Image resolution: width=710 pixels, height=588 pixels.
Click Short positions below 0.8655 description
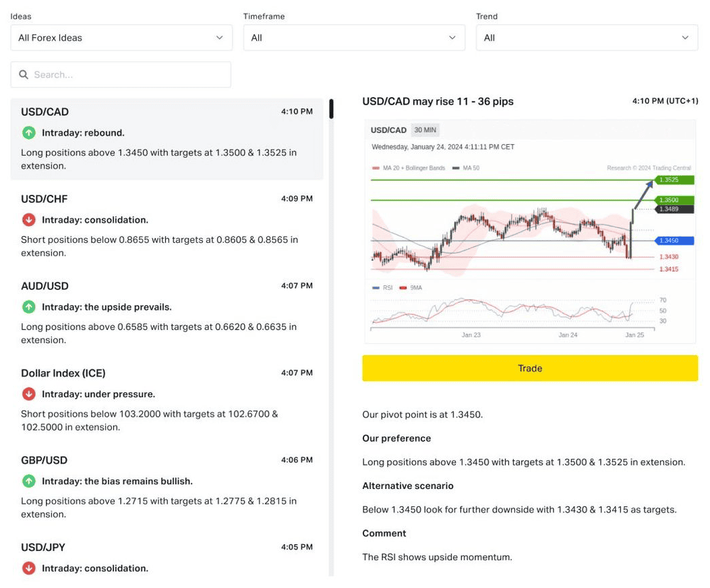159,246
